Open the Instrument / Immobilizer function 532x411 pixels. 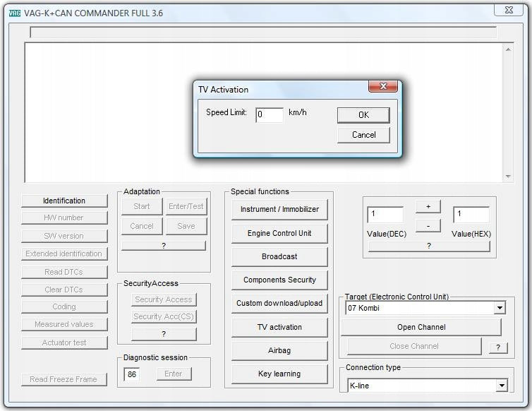(279, 210)
